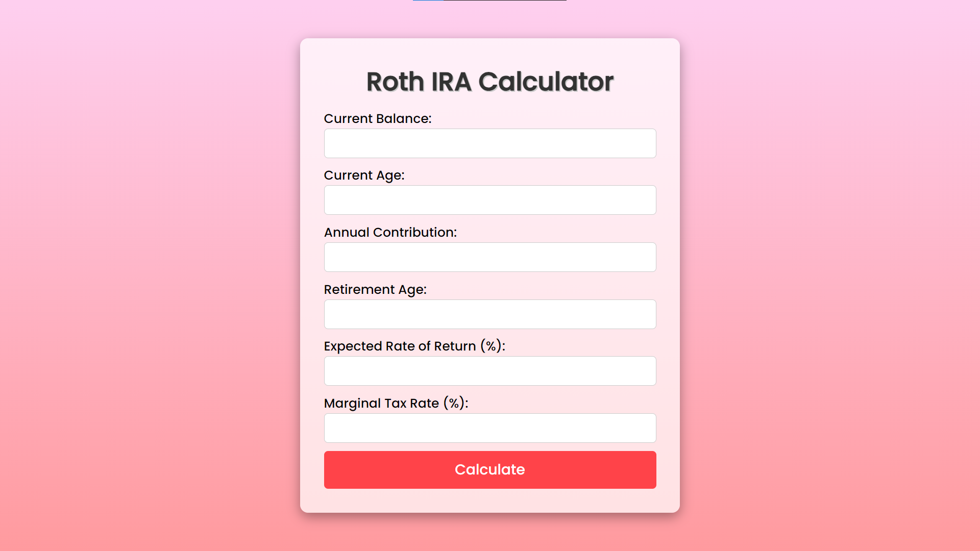
Task: Click the "Expected Rate of Return (%):" label
Action: point(414,346)
